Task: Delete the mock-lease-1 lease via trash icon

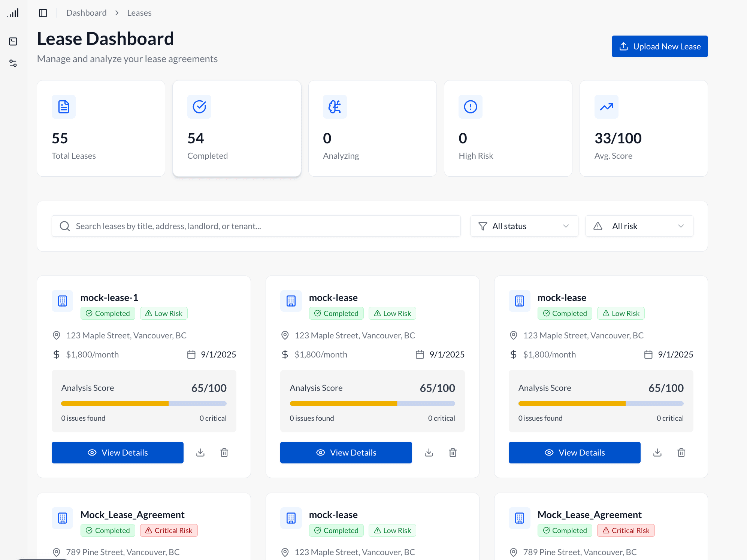Action: point(224,453)
